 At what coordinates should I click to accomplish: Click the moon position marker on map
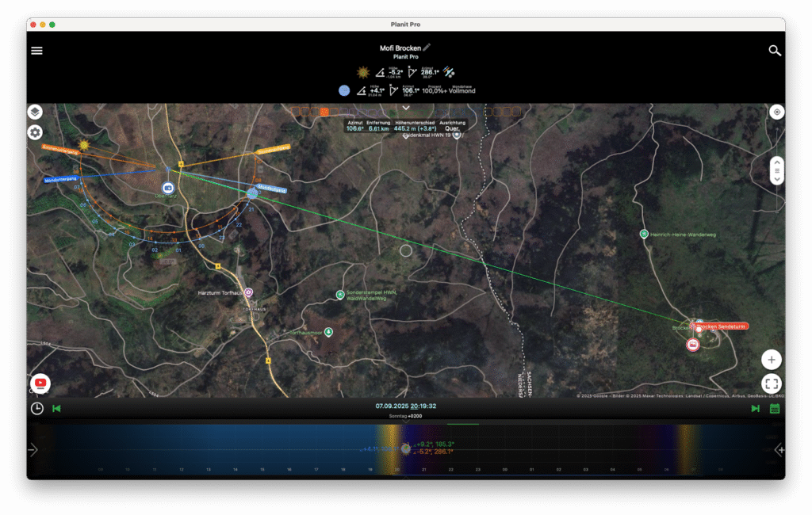click(x=252, y=193)
